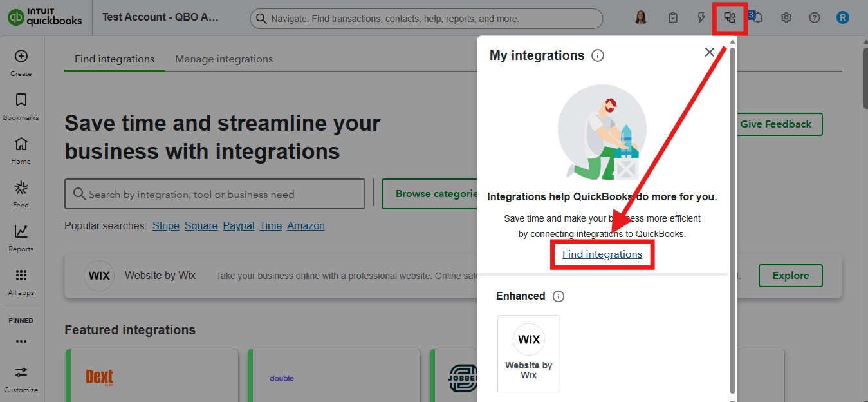
Task: Expand the pinned items ellipsis menu
Action: [21, 341]
